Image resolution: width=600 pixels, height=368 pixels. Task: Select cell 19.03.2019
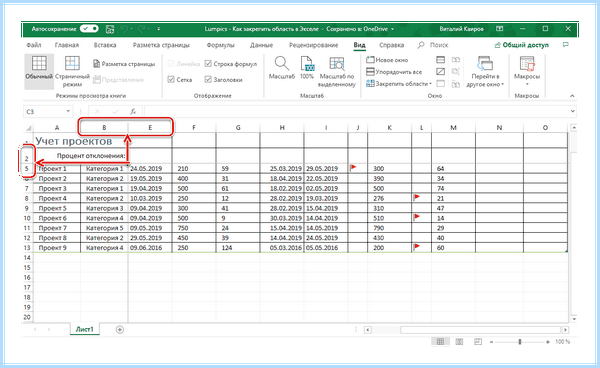pos(326,198)
